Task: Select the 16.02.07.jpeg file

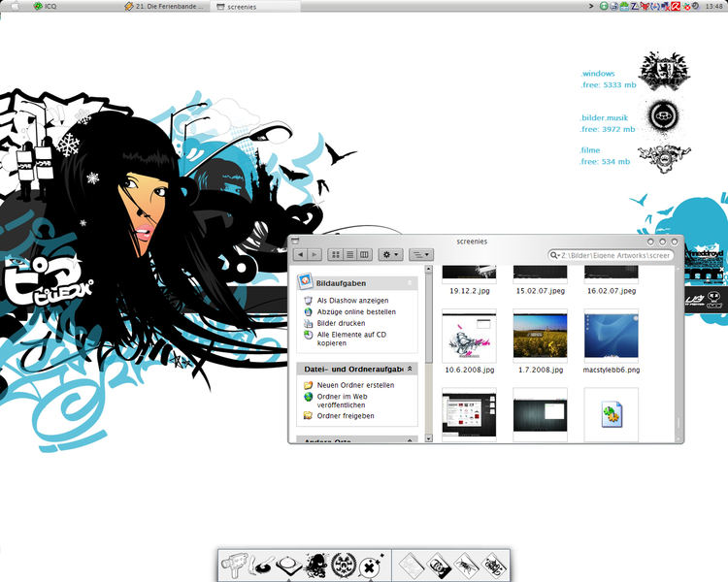Action: (611, 291)
